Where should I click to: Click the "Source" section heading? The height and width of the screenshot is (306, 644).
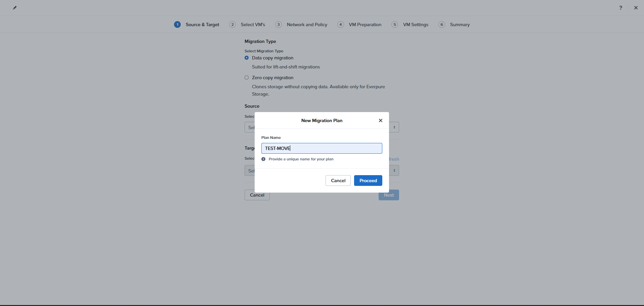click(252, 106)
